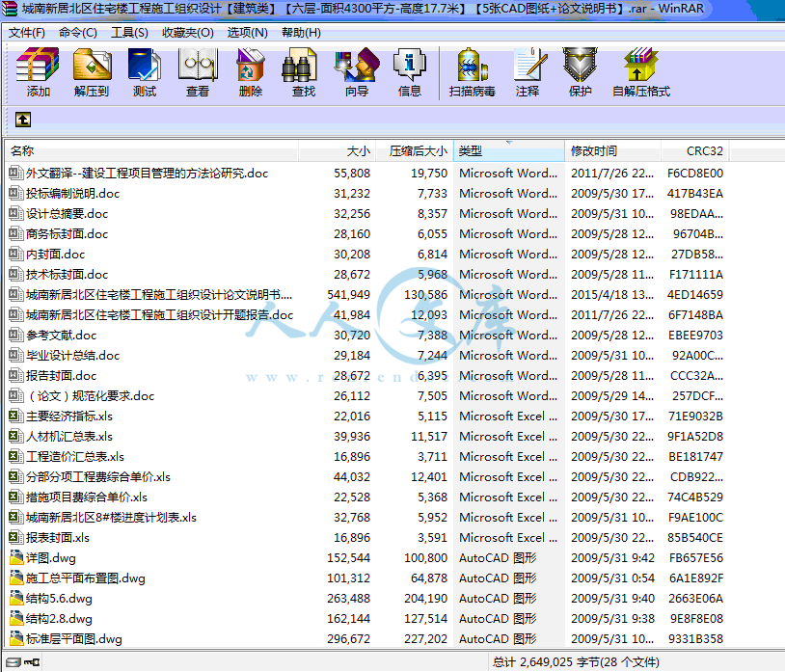Open the 文件(F) menu

click(x=27, y=33)
